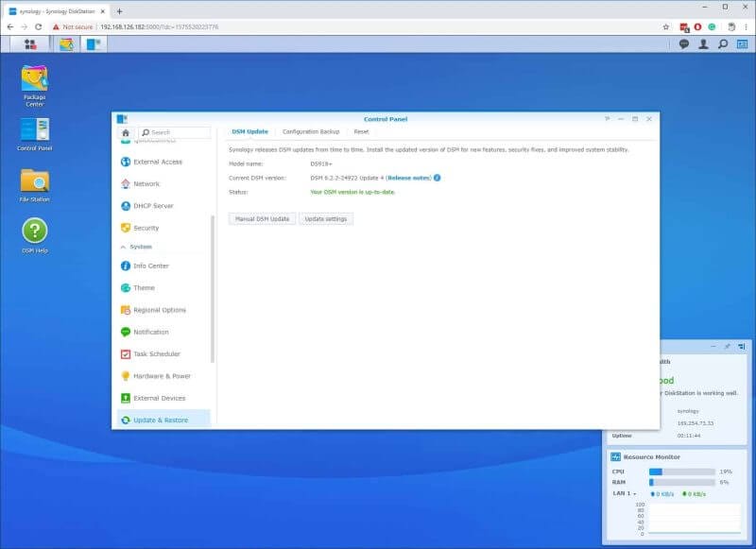The image size is (756, 549).
Task: Click the user account icon in taskbar
Action: [704, 43]
